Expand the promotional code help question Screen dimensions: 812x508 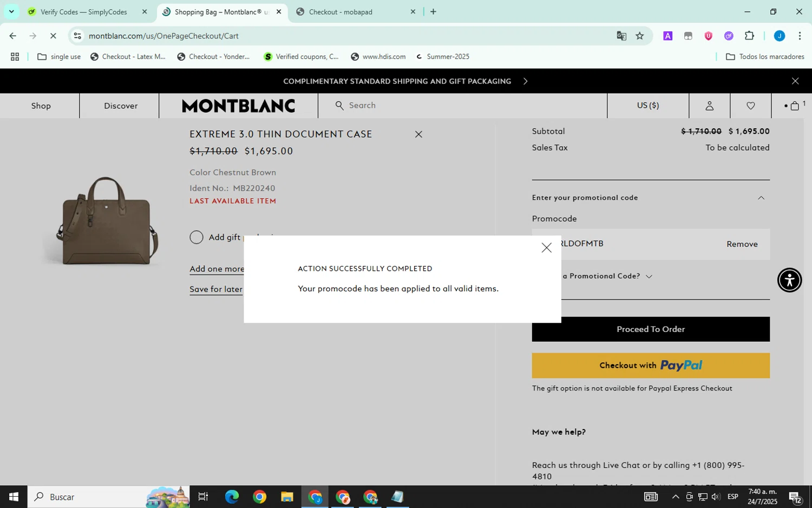pos(649,276)
